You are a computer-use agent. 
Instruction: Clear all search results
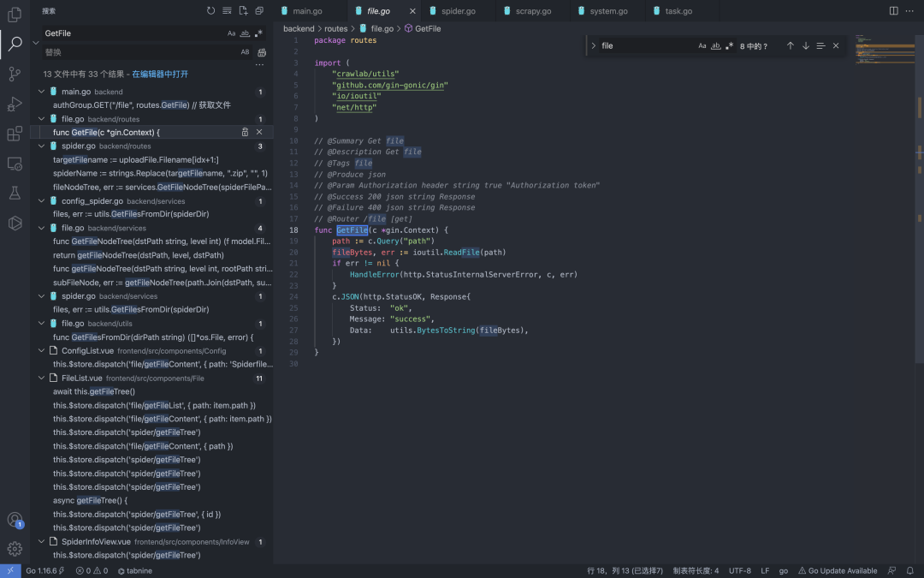pos(227,11)
